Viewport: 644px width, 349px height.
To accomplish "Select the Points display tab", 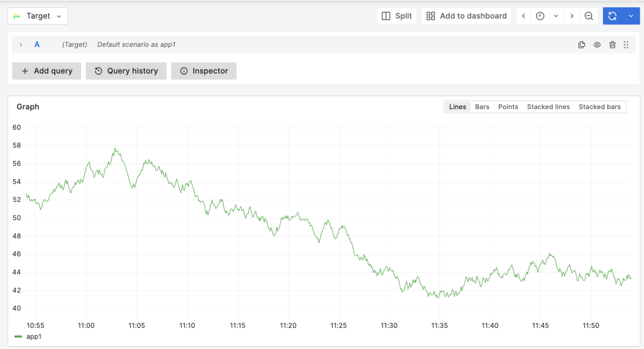I will tap(508, 107).
